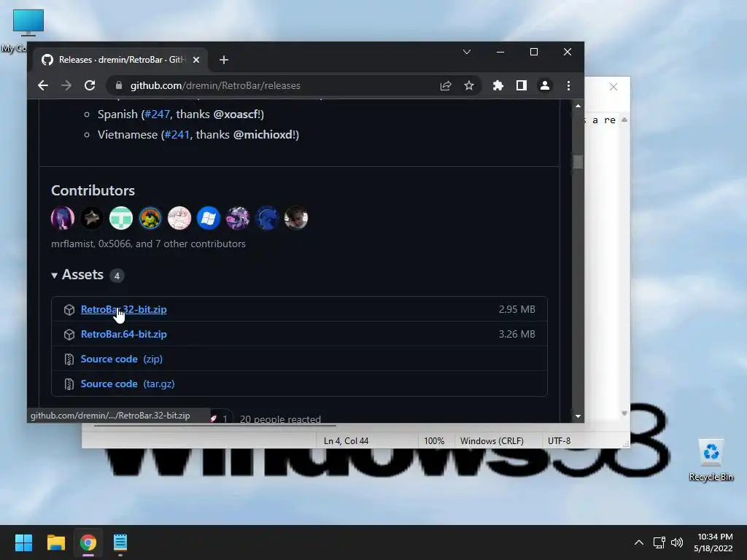The image size is (747, 560).
Task: Open the Windows Start menu
Action: 24,542
